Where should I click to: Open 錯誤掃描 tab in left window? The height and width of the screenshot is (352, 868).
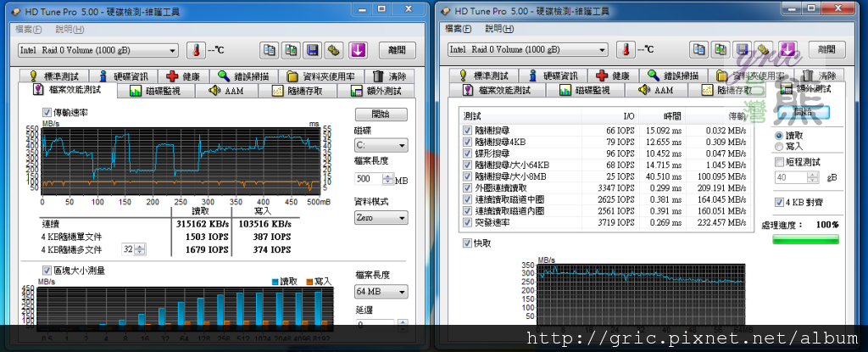[x=245, y=76]
